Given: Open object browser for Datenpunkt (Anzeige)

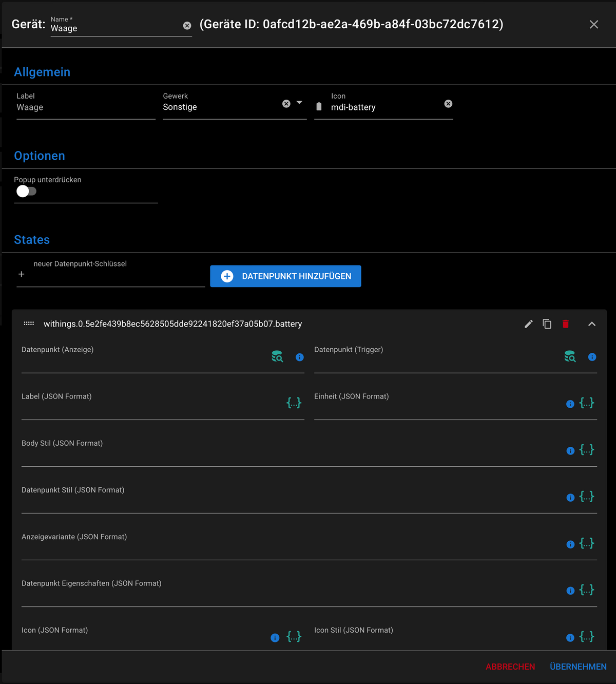Looking at the screenshot, I should (277, 356).
